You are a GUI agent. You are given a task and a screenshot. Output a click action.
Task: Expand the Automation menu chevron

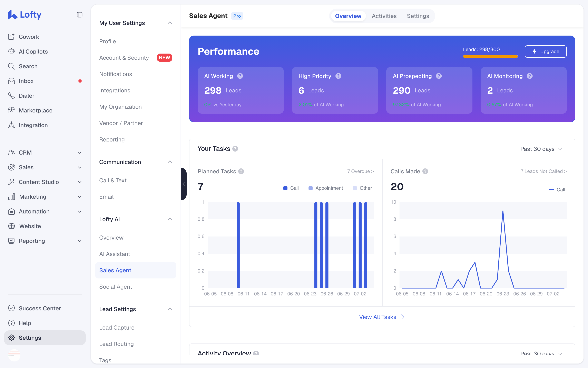79,212
